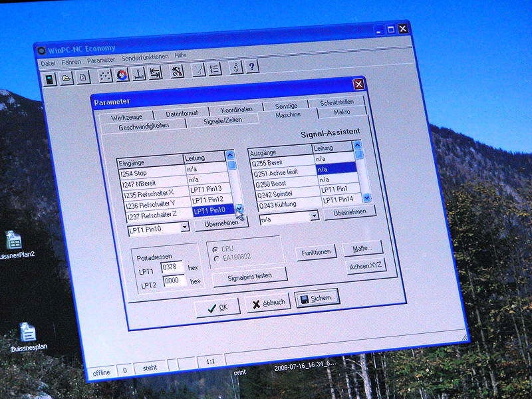Click the opposing arrows reference icon

(156, 72)
